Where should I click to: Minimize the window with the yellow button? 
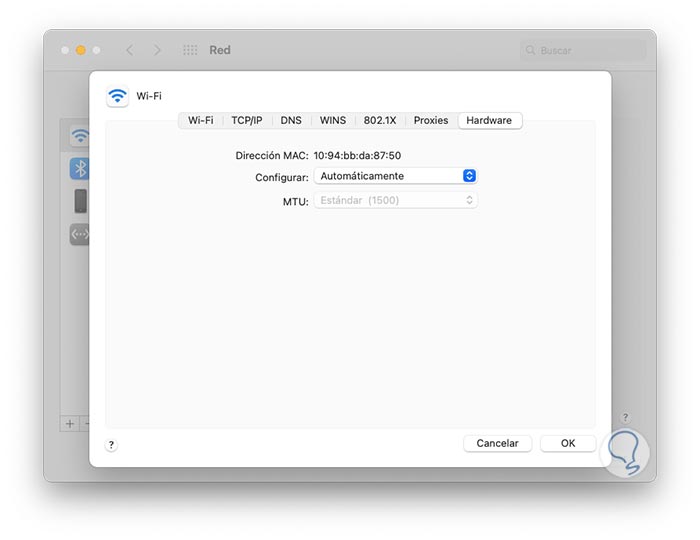[81, 50]
